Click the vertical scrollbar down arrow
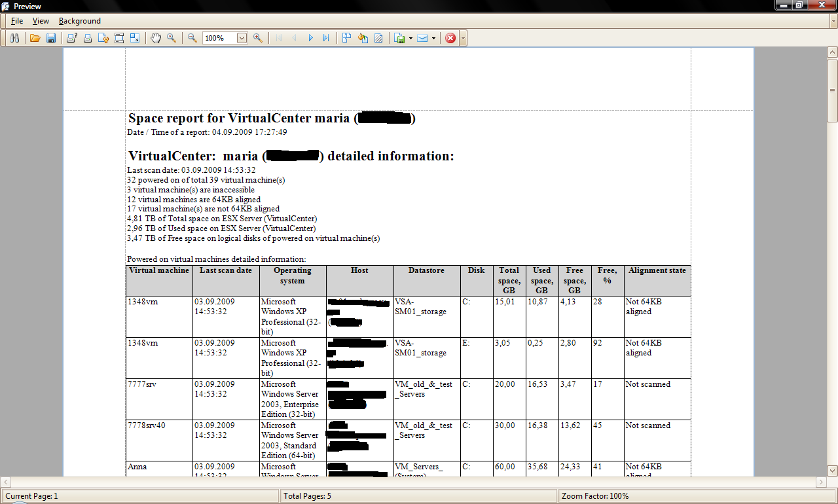Viewport: 838px width, 504px height. 832,471
